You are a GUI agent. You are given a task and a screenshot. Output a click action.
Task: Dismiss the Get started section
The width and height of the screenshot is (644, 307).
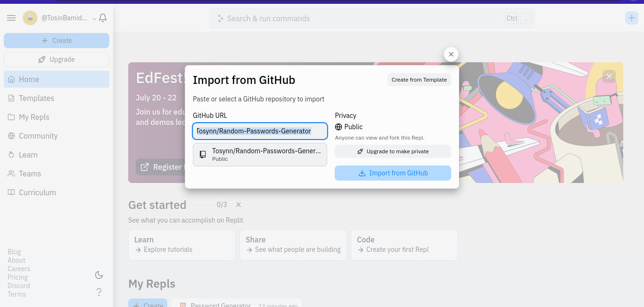coord(239,205)
